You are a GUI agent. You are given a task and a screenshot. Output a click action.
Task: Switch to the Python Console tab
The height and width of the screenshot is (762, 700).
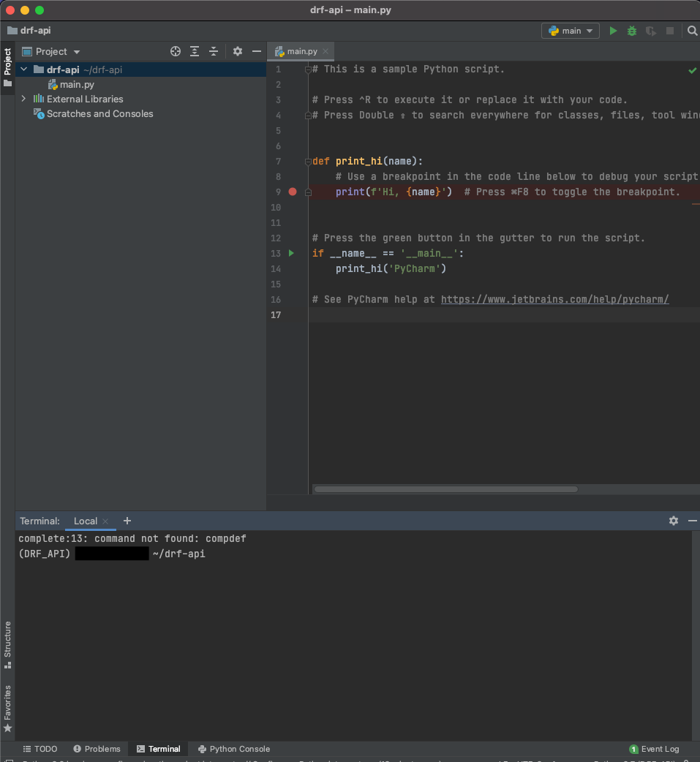(233, 749)
